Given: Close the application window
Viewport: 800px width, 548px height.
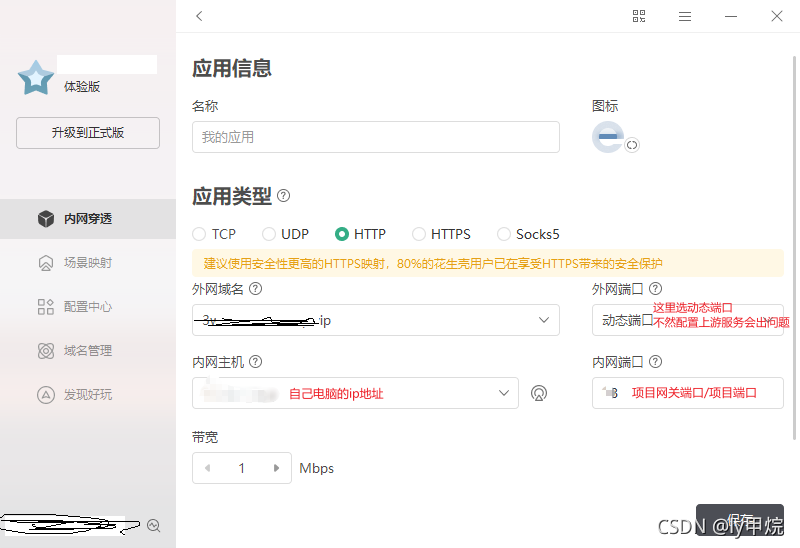Looking at the screenshot, I should (x=777, y=16).
